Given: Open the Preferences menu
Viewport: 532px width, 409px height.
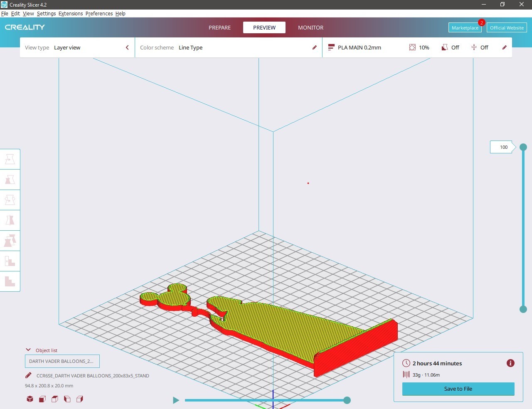Looking at the screenshot, I should [x=99, y=13].
